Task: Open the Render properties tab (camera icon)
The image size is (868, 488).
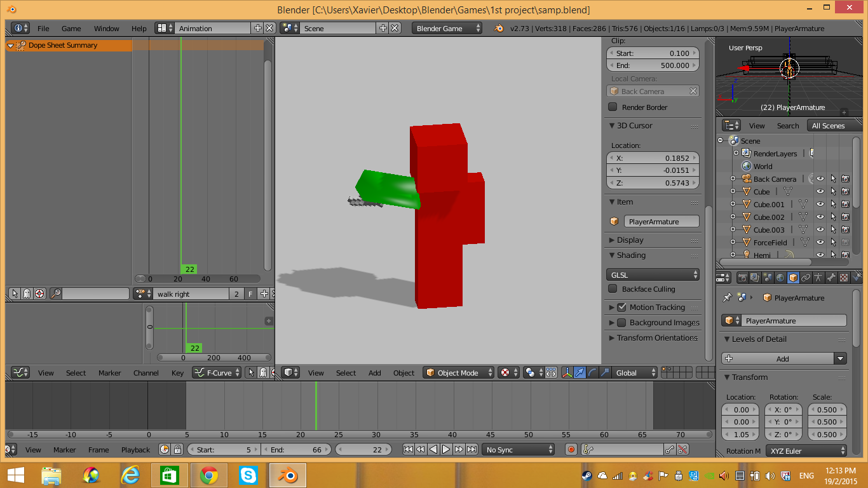Action: (743, 278)
